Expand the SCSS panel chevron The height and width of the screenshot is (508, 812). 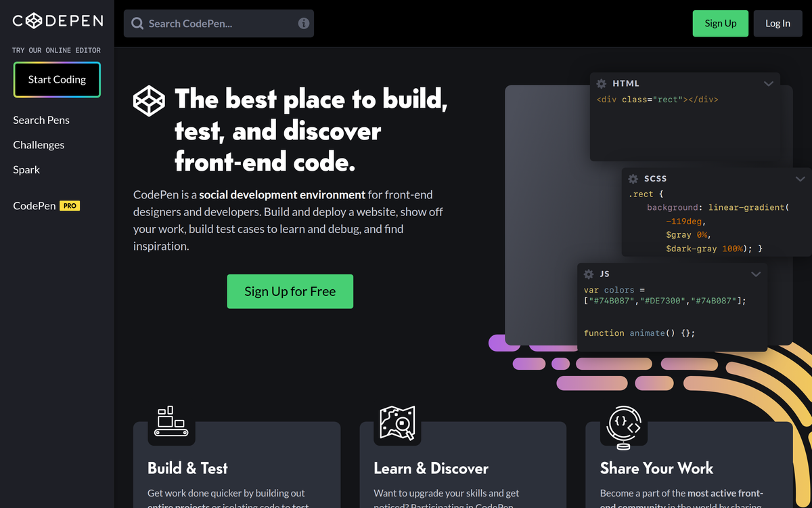tap(800, 179)
